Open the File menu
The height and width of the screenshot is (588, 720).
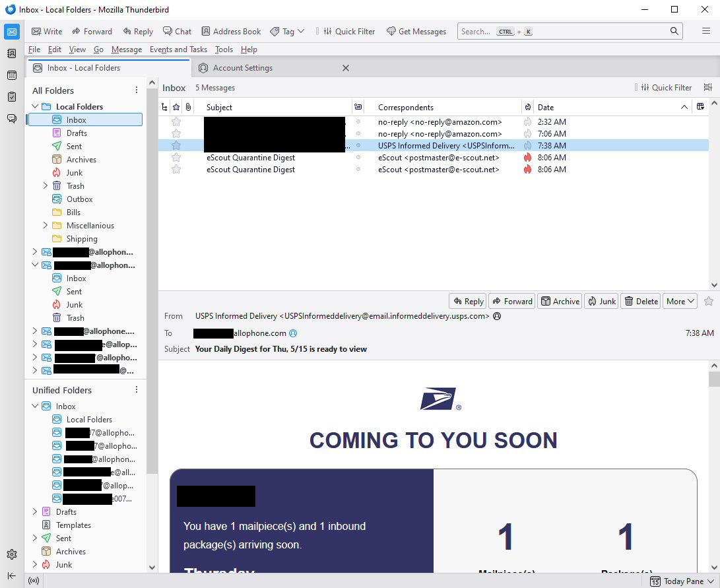point(34,49)
